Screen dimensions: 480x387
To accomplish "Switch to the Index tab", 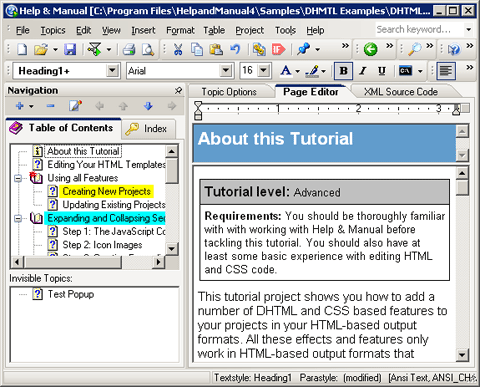I will tap(149, 129).
